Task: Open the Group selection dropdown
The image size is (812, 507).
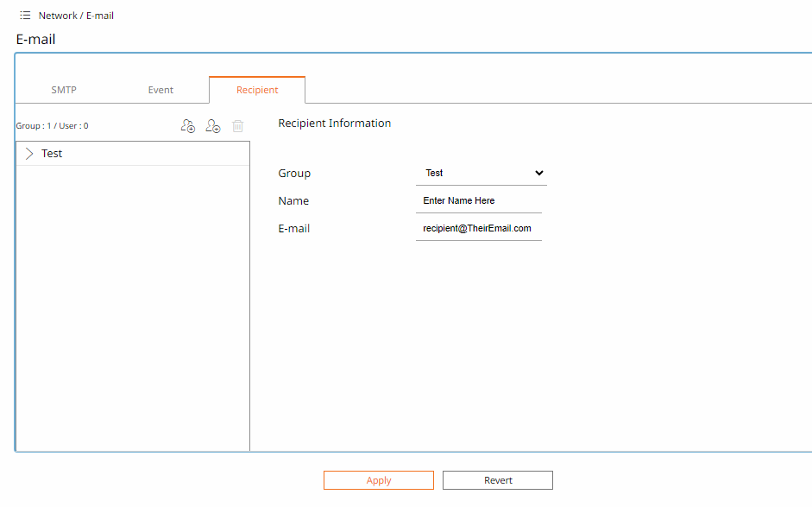Action: [481, 173]
